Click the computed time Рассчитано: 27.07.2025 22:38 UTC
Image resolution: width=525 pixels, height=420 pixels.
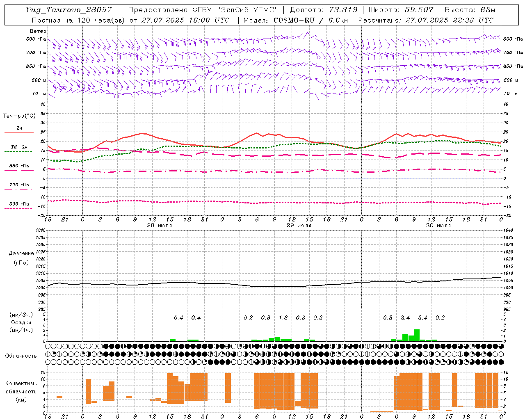426,20
